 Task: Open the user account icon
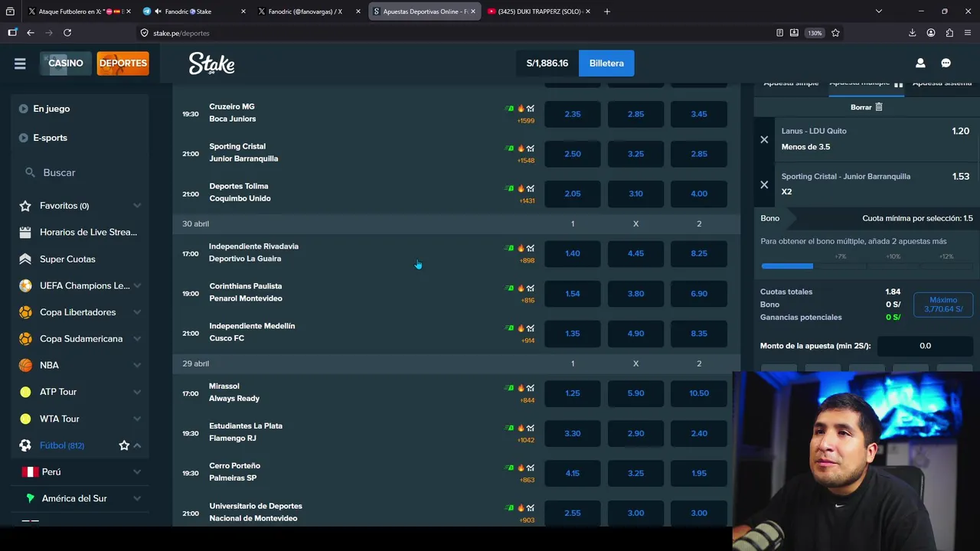pos(920,64)
